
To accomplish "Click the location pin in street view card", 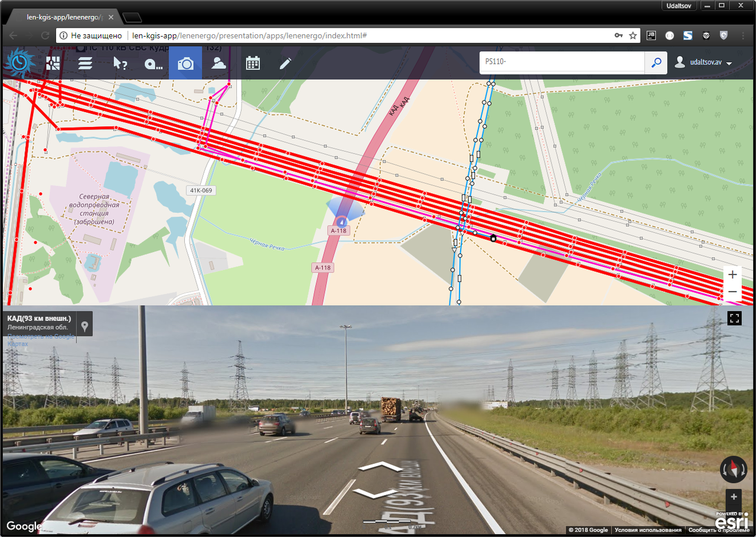I will [x=84, y=326].
